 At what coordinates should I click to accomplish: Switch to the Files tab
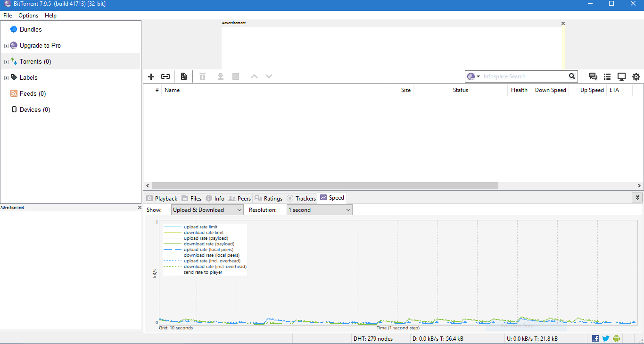[x=191, y=198]
